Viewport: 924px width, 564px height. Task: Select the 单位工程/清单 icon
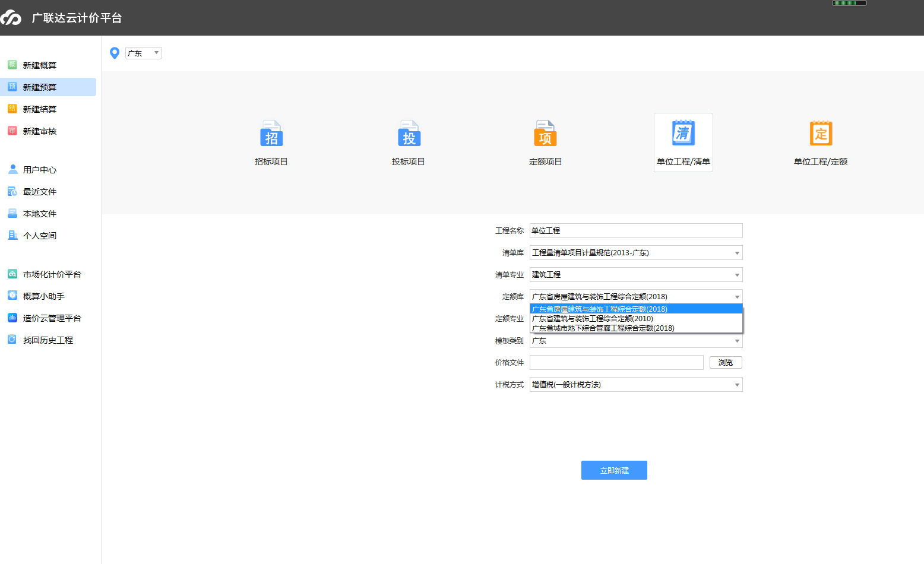click(683, 133)
